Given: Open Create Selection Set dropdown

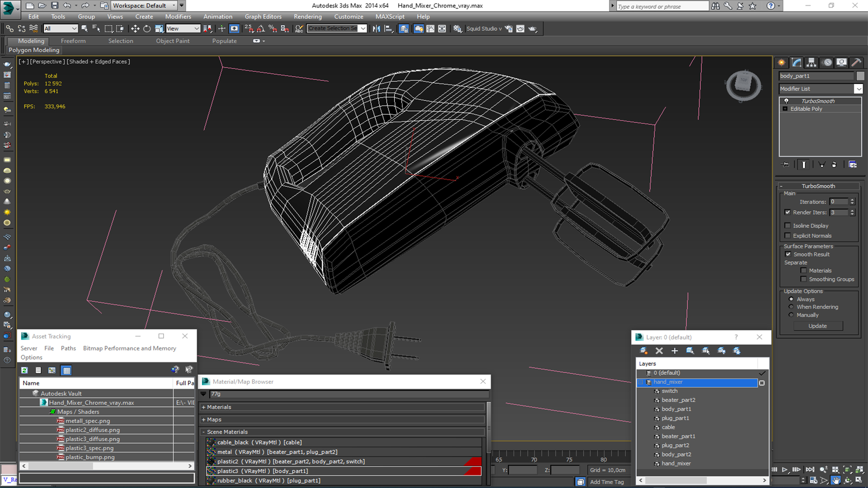Looking at the screenshot, I should 363,28.
